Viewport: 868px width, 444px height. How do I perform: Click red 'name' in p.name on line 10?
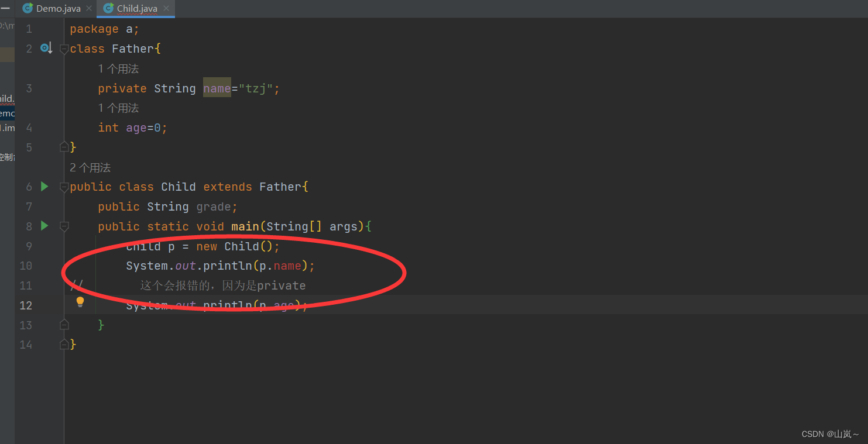pos(287,266)
